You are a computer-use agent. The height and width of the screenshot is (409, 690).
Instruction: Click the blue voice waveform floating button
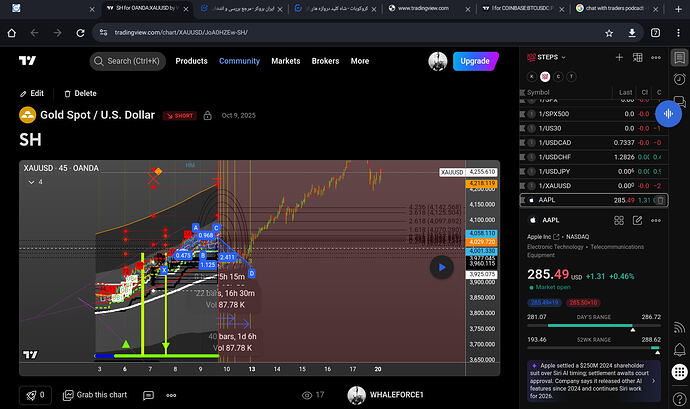point(668,114)
